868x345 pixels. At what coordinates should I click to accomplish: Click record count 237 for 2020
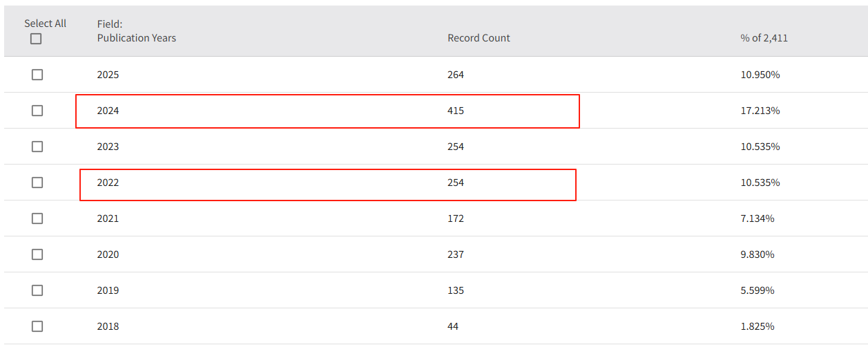click(x=456, y=254)
